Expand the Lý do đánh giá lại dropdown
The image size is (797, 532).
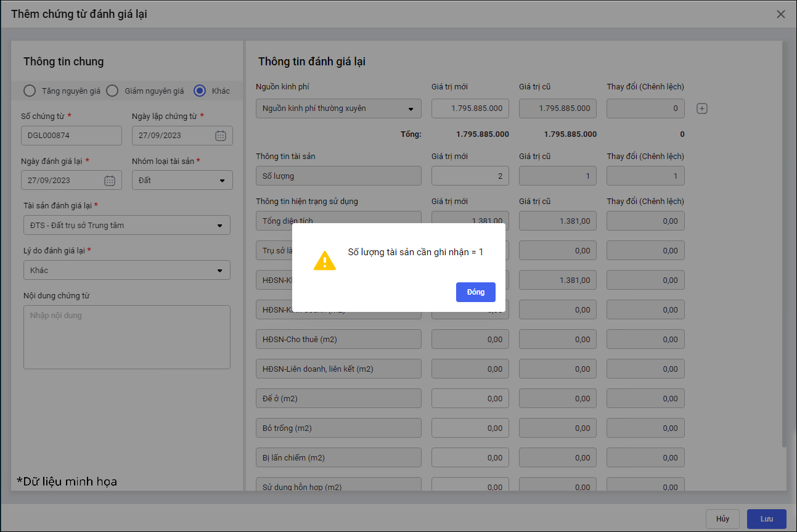[219, 271]
